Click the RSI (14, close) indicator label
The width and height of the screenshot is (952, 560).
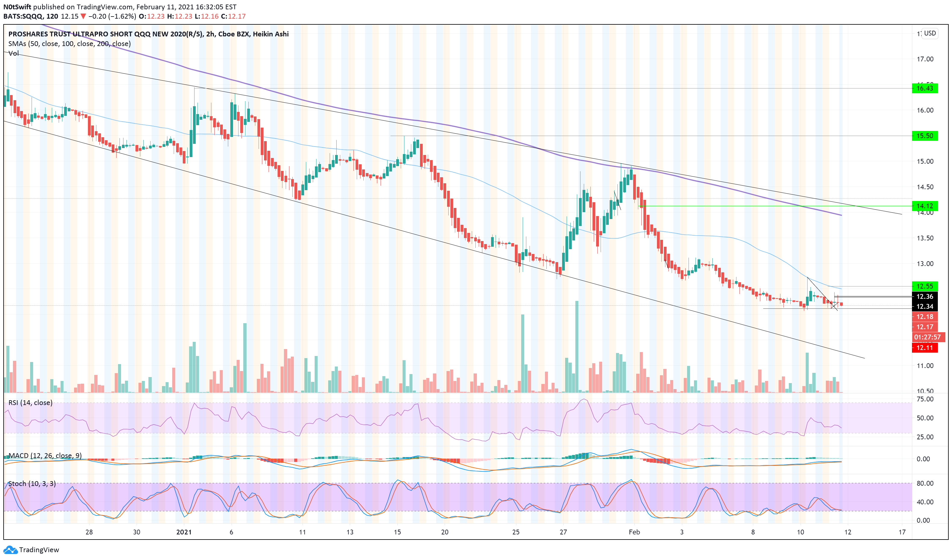pyautogui.click(x=30, y=403)
